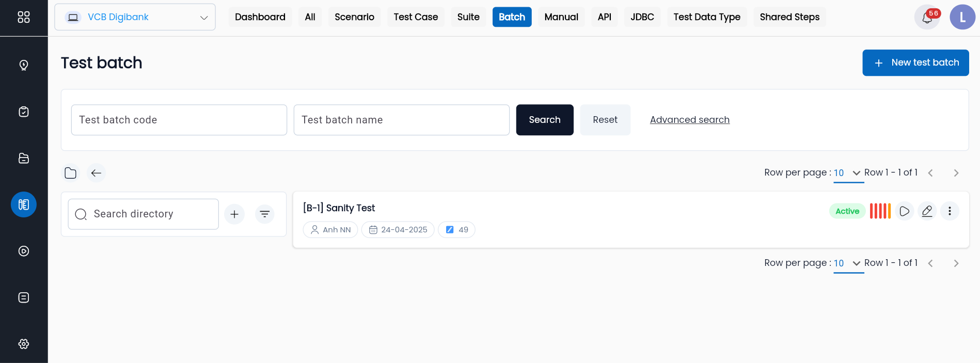Click the folder icon above directory panel

tap(71, 173)
